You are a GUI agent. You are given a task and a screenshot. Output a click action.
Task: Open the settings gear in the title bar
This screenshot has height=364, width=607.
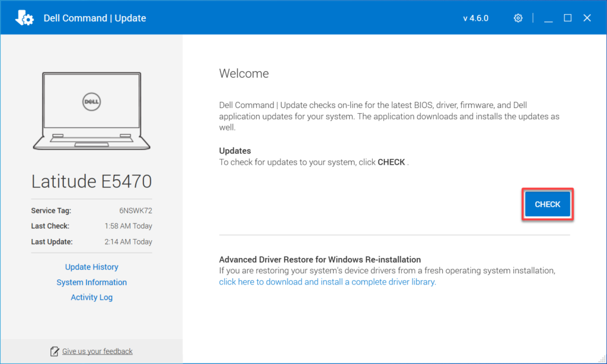[517, 17]
